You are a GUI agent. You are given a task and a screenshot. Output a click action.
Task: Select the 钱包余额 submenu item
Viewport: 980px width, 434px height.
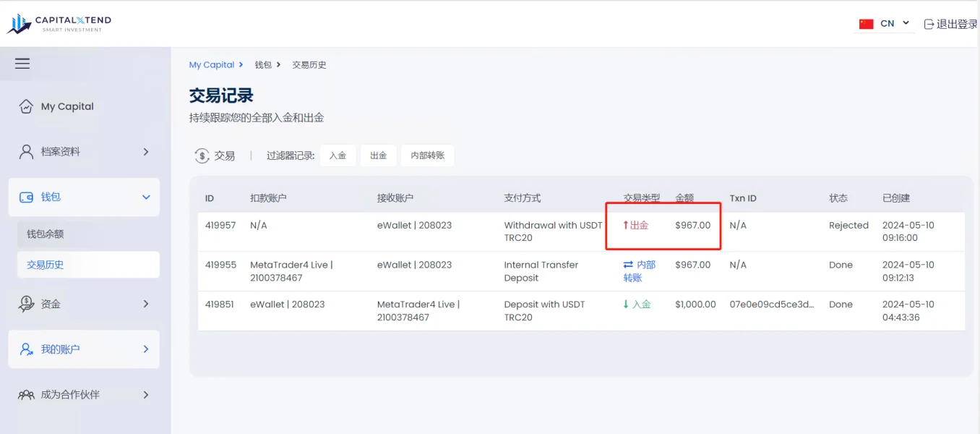[46, 234]
